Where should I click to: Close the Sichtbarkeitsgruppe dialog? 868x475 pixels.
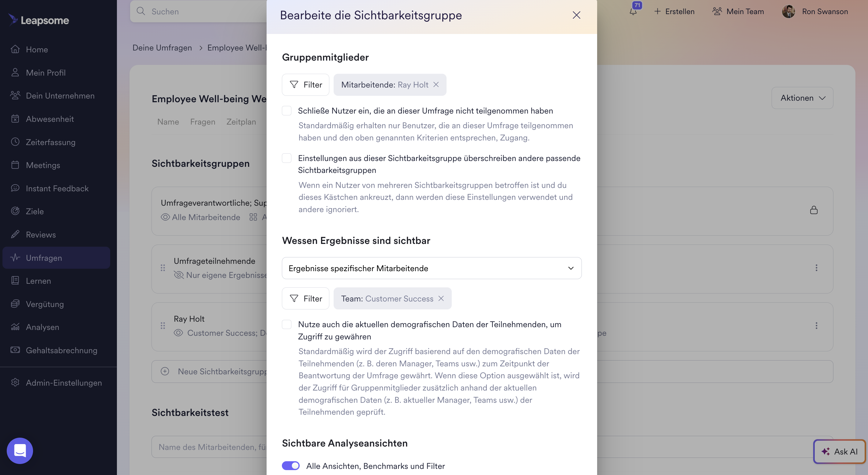[x=576, y=15]
